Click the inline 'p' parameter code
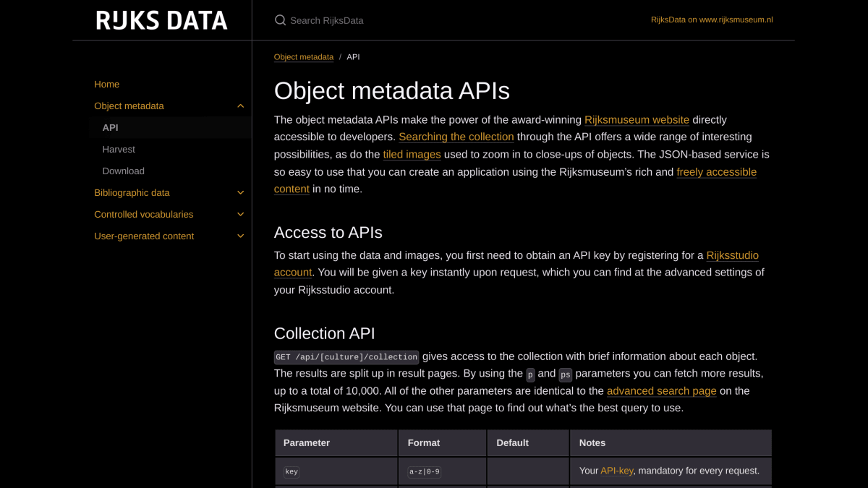Image resolution: width=868 pixels, height=488 pixels. tap(530, 374)
